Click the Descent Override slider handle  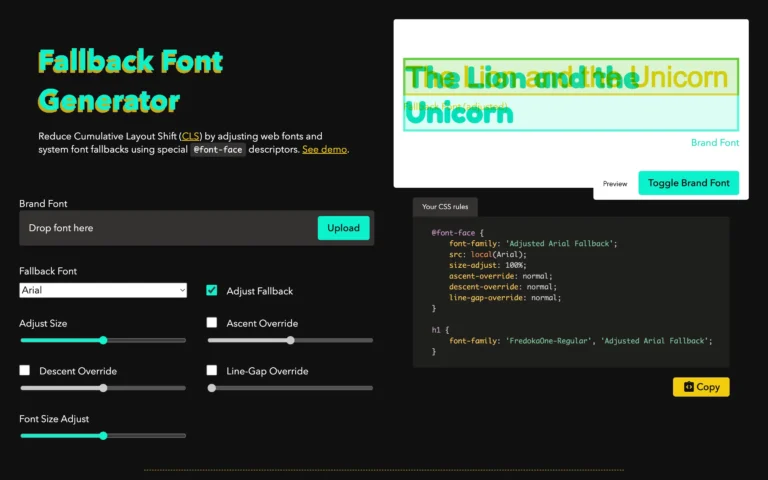pos(103,388)
